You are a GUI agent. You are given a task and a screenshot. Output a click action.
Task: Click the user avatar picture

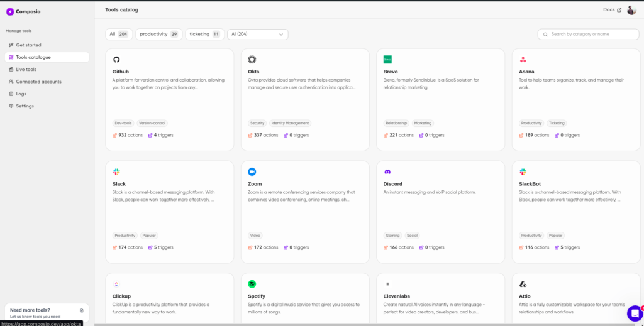[x=631, y=10]
